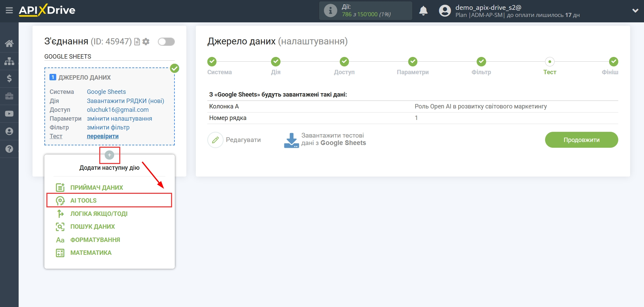644x307 pixels.
Task: Click the download test data icon
Action: (x=291, y=140)
